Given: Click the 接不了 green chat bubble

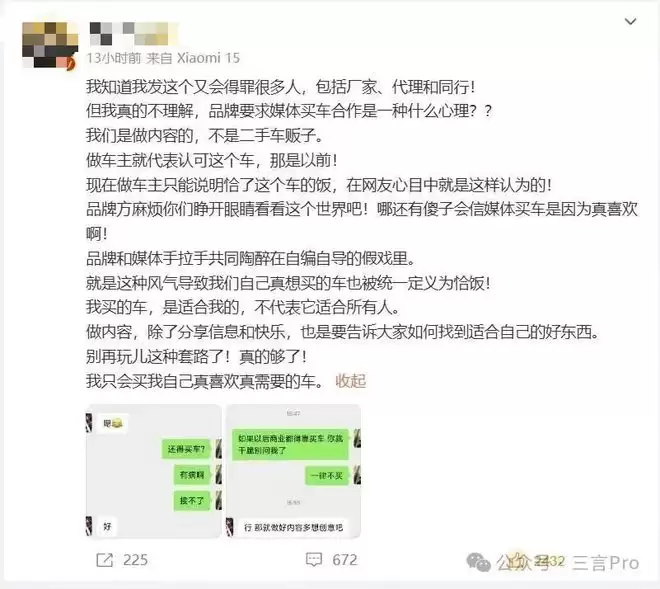Looking at the screenshot, I should (x=192, y=501).
